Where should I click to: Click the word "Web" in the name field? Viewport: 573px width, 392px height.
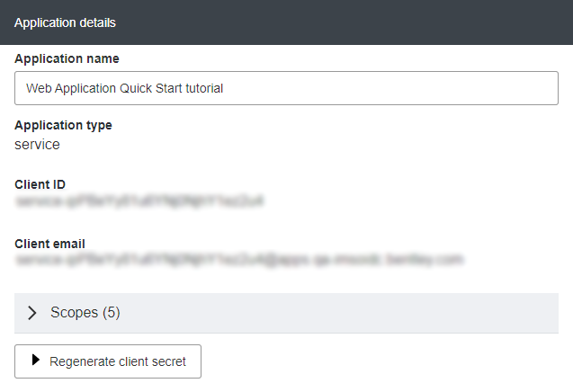pos(39,89)
